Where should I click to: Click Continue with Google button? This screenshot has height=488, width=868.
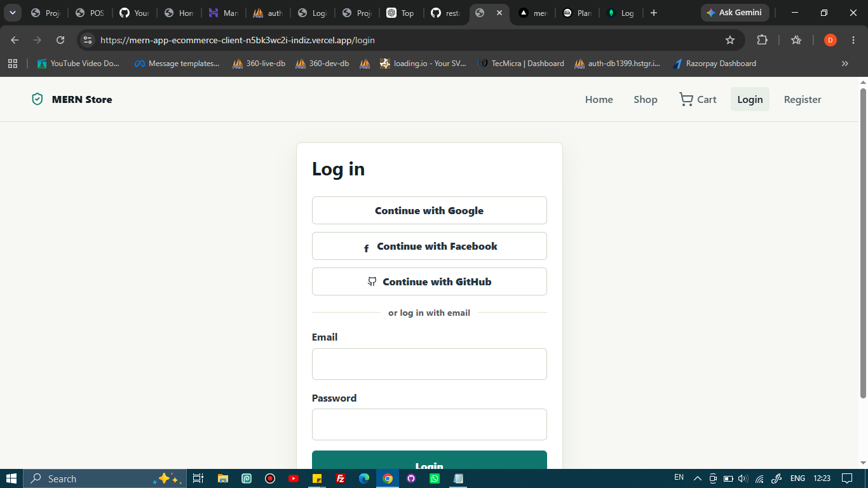click(430, 210)
